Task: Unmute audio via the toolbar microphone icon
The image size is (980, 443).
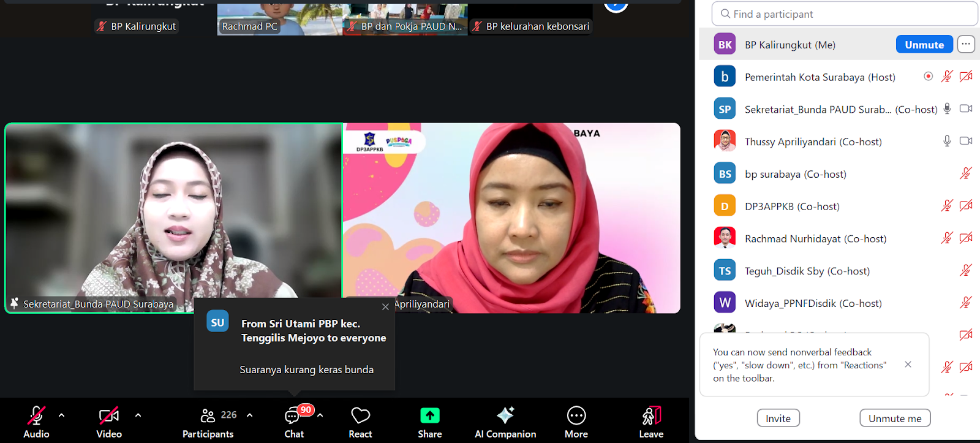Action: click(36, 416)
